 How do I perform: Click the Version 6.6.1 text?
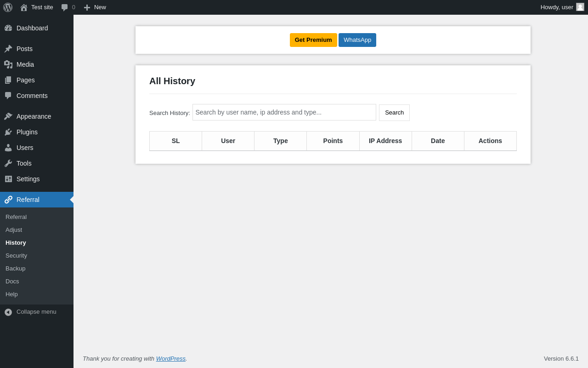(561, 358)
